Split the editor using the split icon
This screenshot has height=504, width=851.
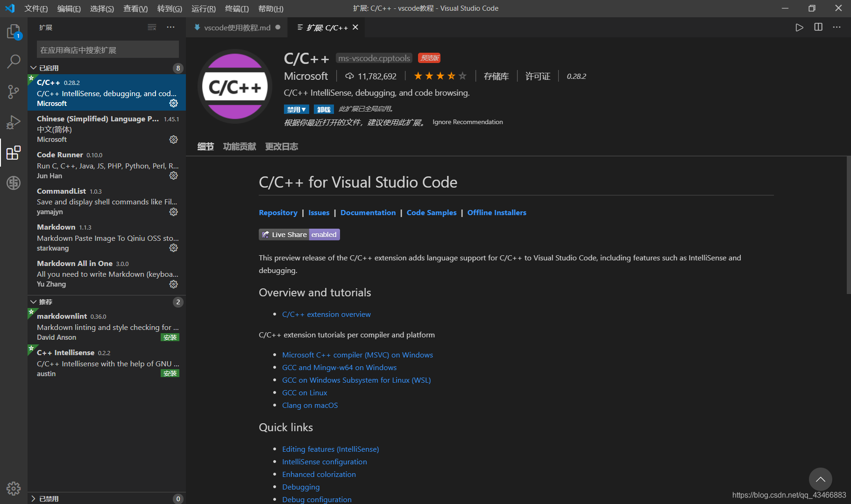pos(818,27)
